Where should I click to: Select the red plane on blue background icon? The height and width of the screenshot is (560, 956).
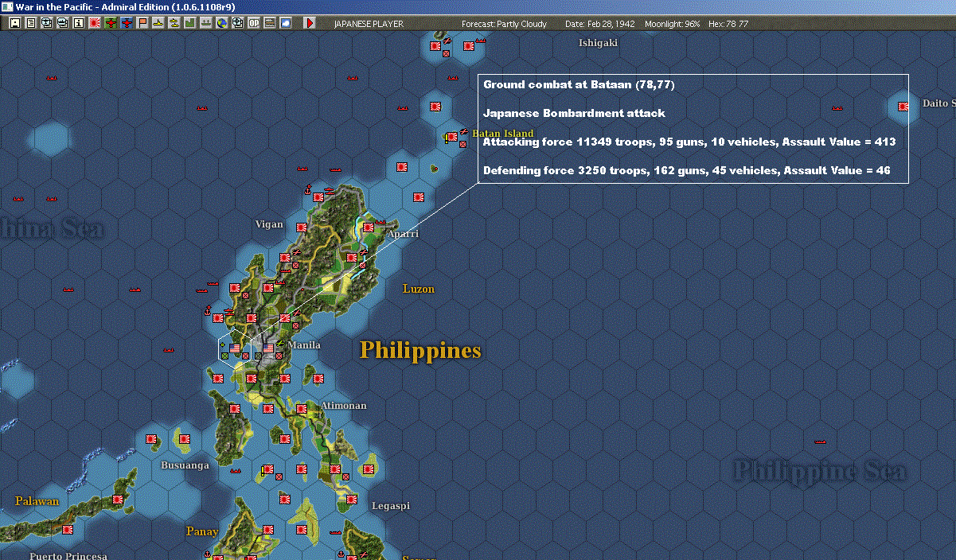[x=127, y=23]
